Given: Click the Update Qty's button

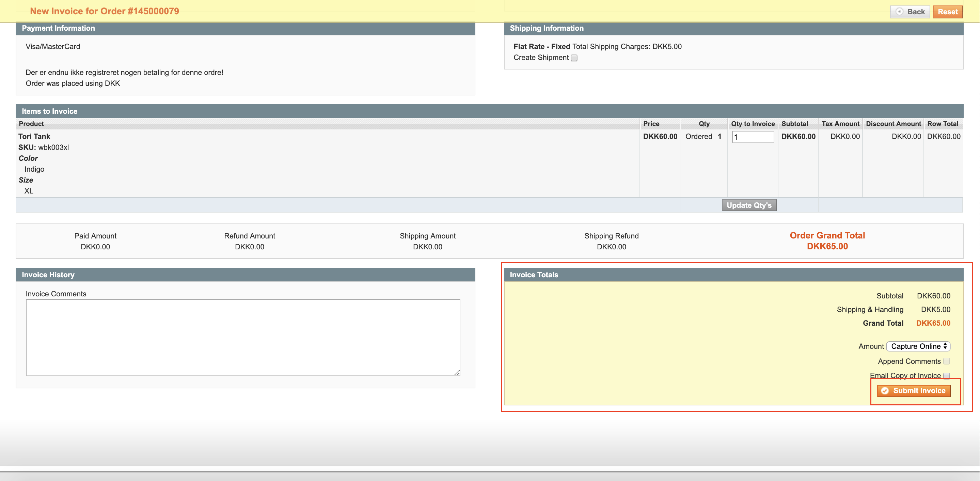Looking at the screenshot, I should point(749,205).
